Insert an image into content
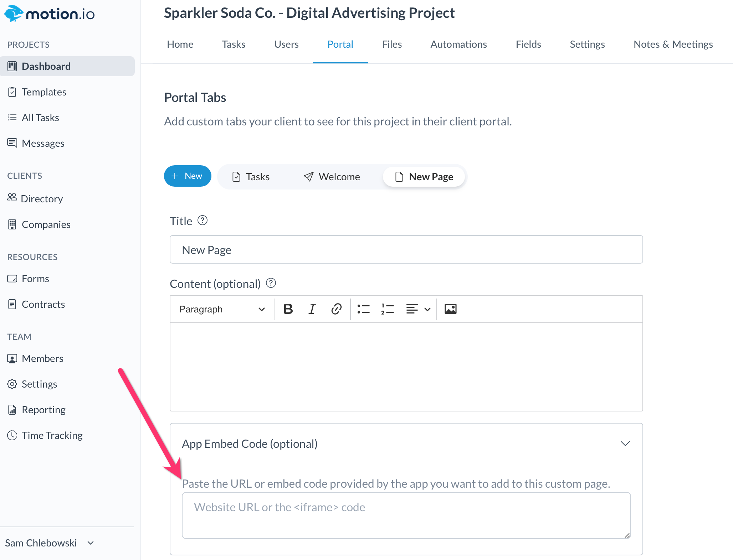This screenshot has height=560, width=733. point(450,309)
